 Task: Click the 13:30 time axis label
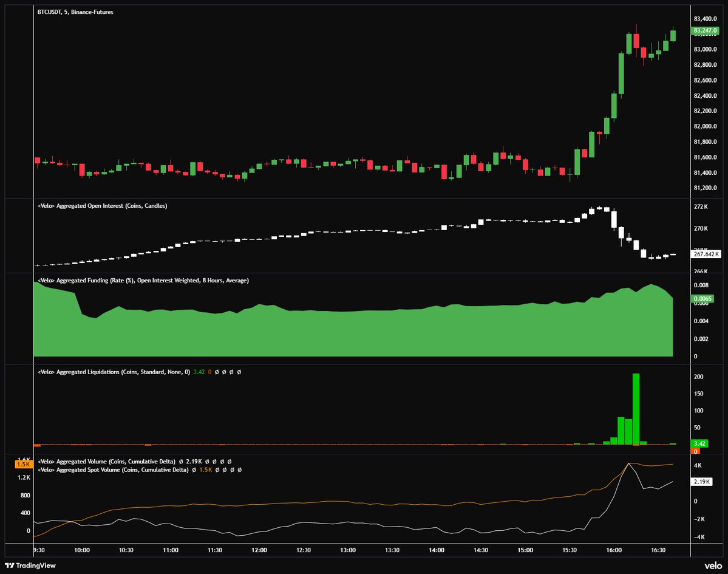(392, 550)
